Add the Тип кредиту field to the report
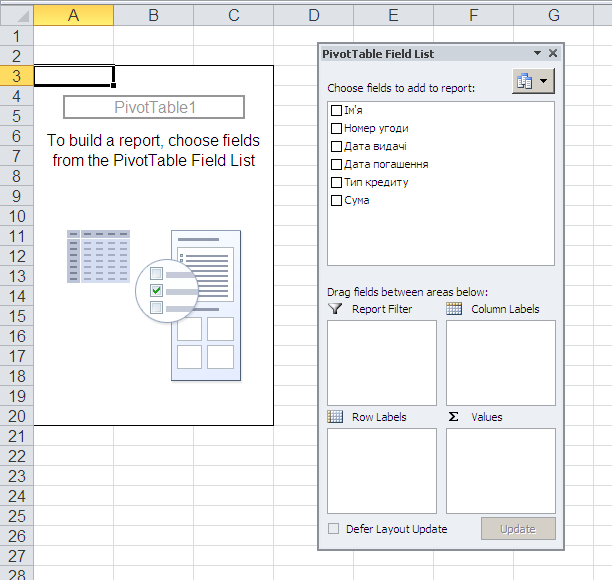 336,182
